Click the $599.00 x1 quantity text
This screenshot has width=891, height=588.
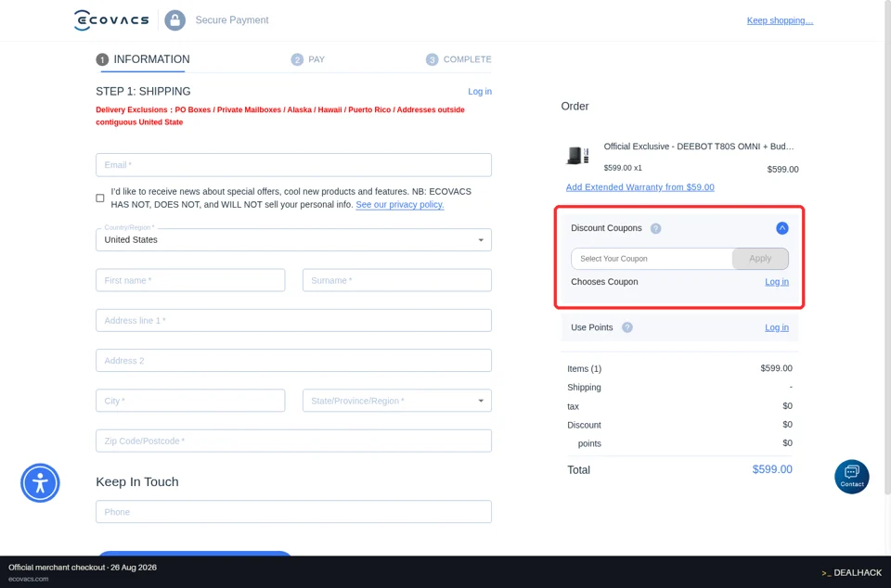(623, 168)
